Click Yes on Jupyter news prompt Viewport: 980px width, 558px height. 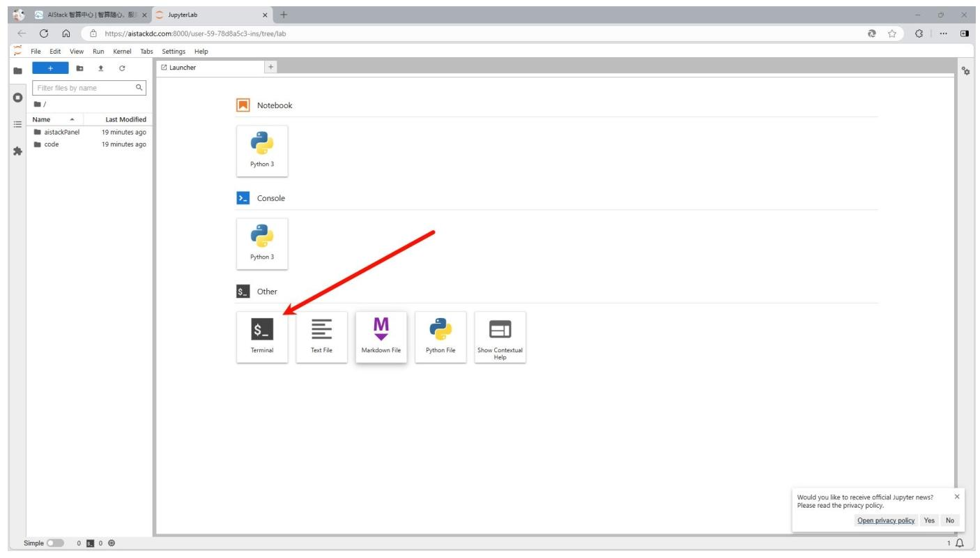coord(929,520)
